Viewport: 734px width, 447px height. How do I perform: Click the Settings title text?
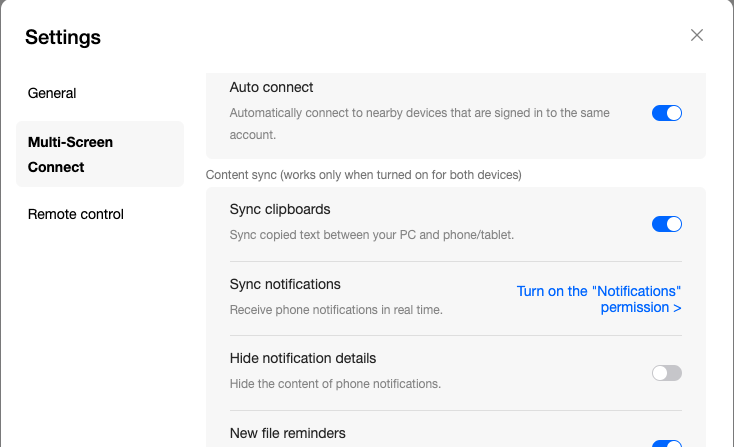pos(63,37)
